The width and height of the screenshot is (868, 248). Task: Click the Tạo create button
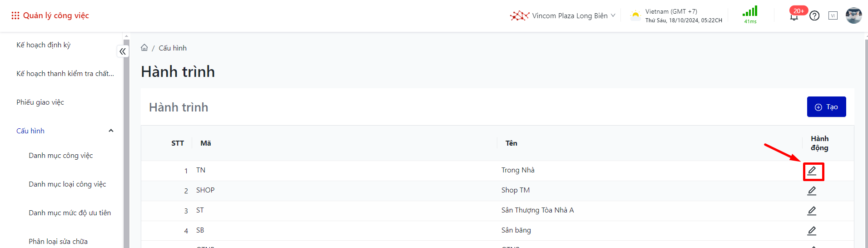pos(826,107)
